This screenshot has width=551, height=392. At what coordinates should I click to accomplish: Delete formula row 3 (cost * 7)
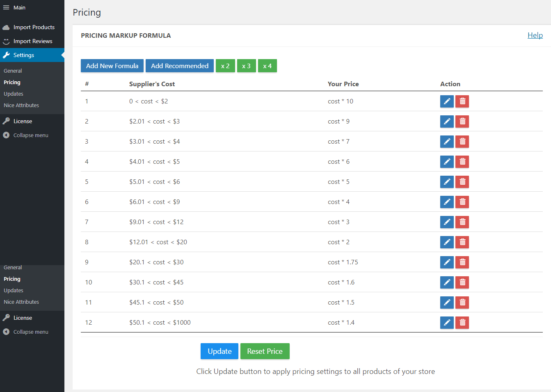point(462,142)
